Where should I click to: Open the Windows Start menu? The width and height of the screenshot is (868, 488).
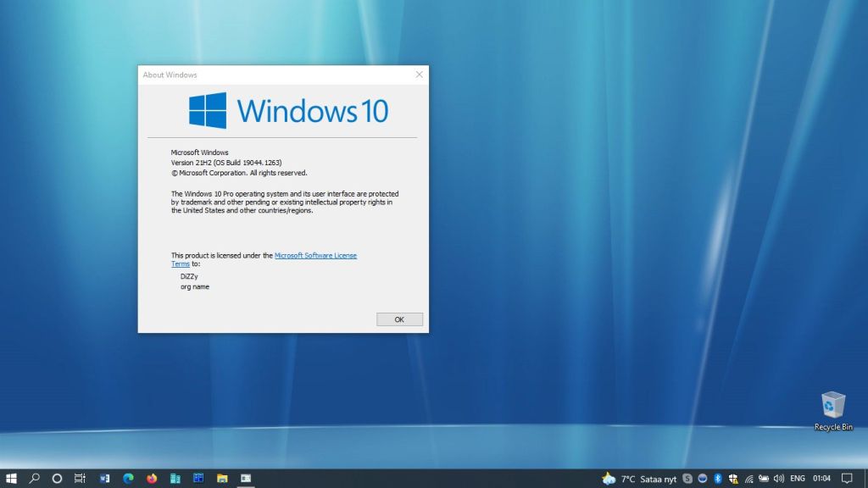click(x=11, y=478)
